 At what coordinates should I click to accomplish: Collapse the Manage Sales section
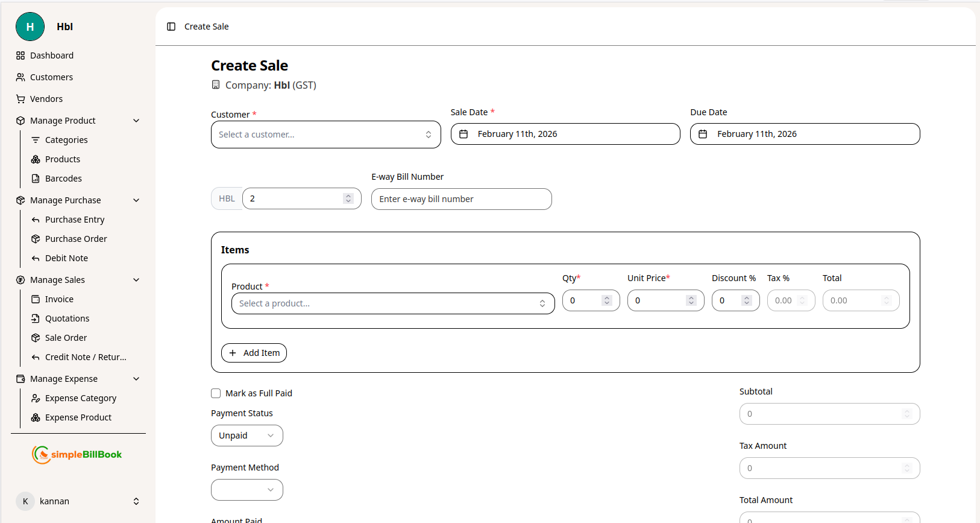point(136,280)
